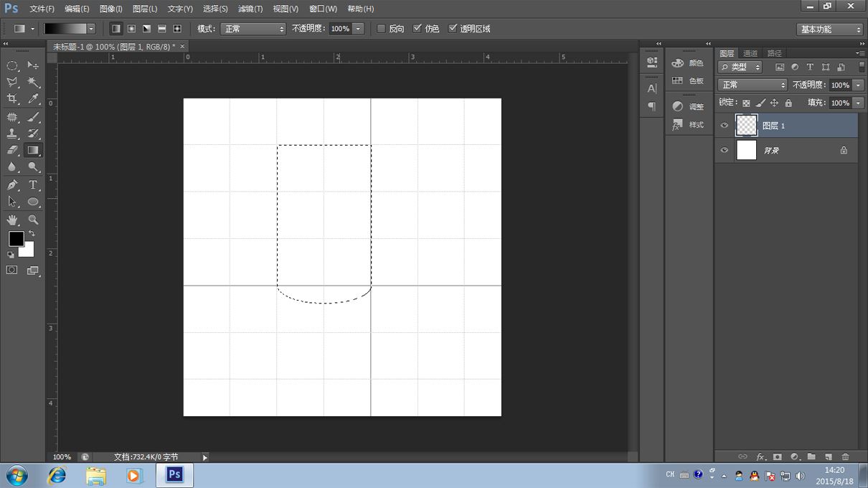This screenshot has height=488, width=868.
Task: Select the Pen tool
Action: [x=12, y=184]
